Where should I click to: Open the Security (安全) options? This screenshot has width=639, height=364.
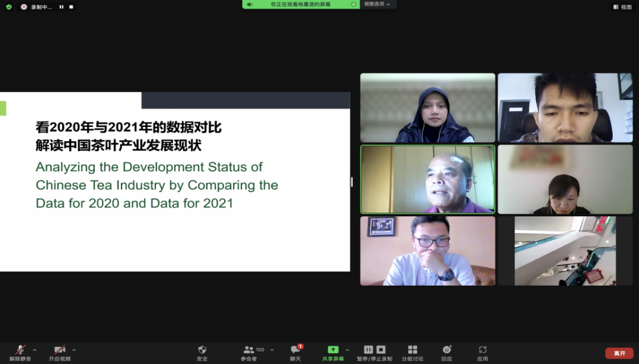pyautogui.click(x=202, y=352)
